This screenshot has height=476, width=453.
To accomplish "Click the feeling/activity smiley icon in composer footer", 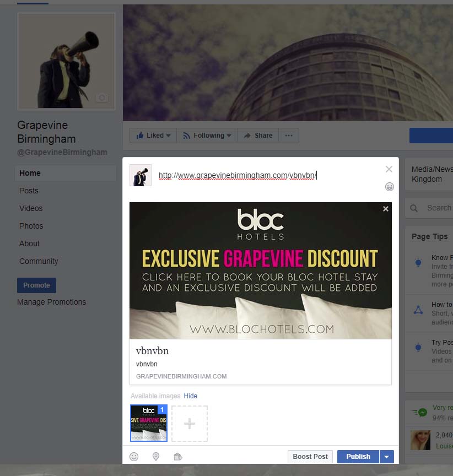I will pos(134,456).
